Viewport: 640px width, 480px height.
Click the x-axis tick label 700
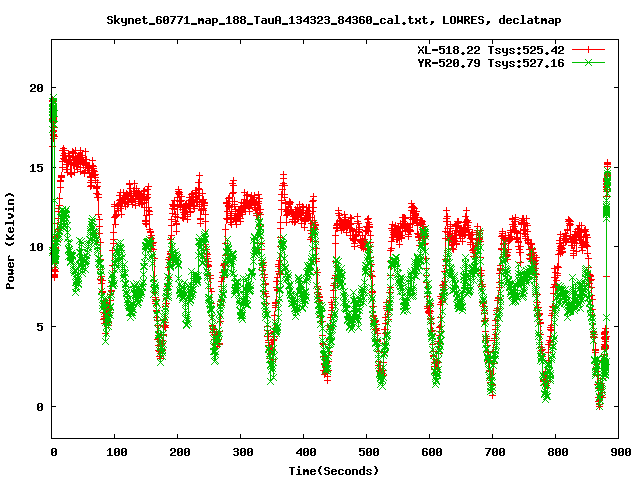(x=495, y=452)
